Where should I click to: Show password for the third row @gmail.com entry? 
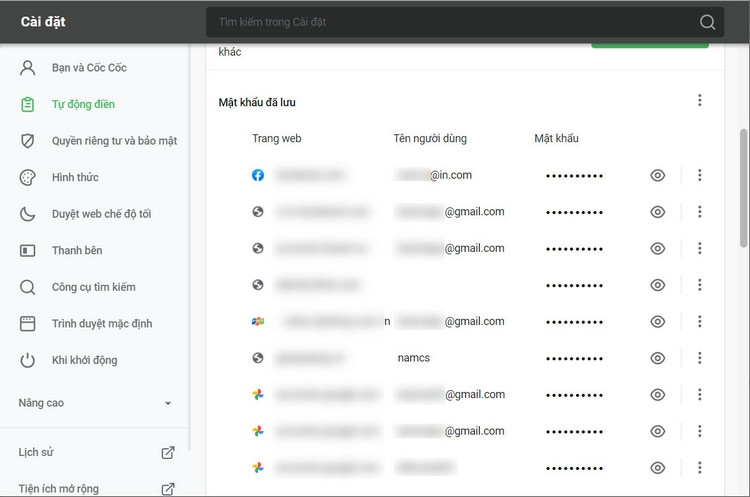tap(658, 249)
